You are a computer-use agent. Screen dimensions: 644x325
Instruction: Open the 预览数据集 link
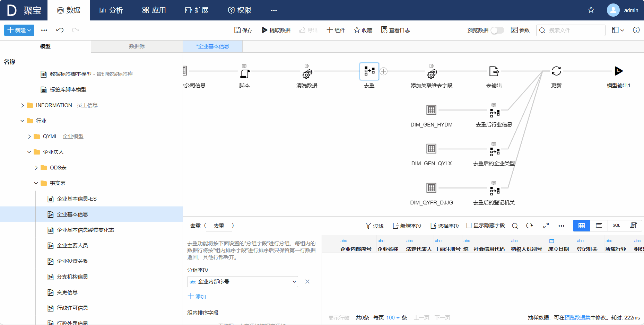coord(577,317)
